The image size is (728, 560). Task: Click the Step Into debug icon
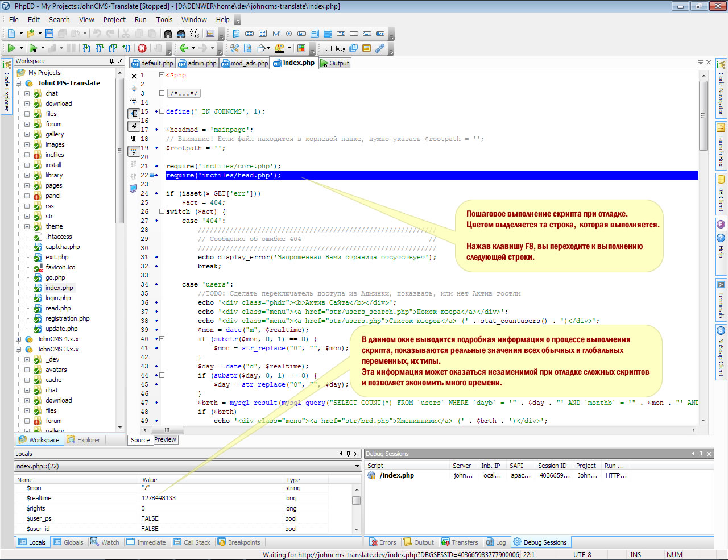(x=86, y=48)
